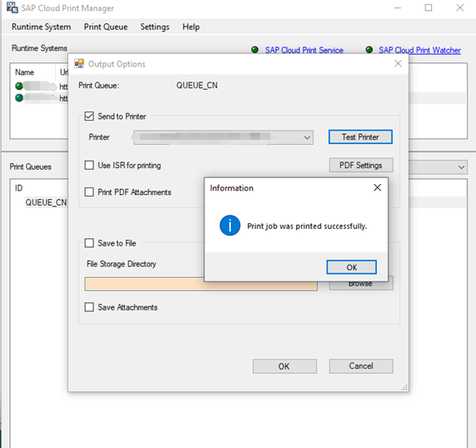The image size is (476, 448).
Task: Close the Output Options dialog with X
Action: [398, 63]
